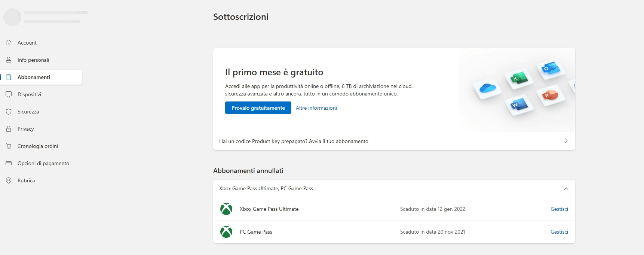
Task: Click the PC Game Pass row name
Action: pyautogui.click(x=256, y=232)
